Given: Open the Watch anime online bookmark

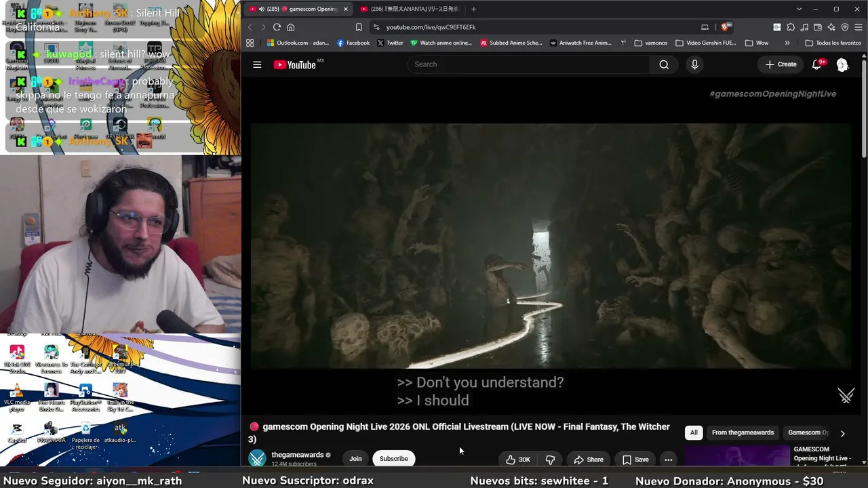Looking at the screenshot, I should point(441,43).
